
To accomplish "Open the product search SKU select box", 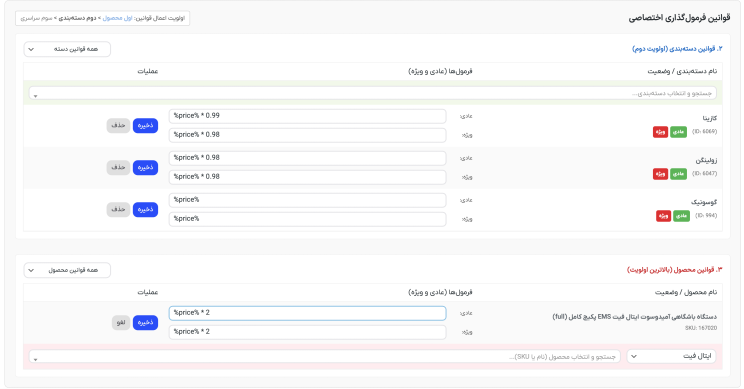I will 325,357.
